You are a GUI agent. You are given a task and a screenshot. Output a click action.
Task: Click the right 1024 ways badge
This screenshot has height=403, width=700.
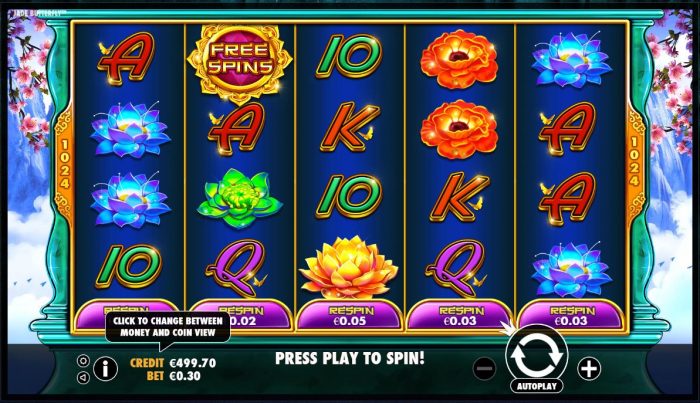point(634,162)
